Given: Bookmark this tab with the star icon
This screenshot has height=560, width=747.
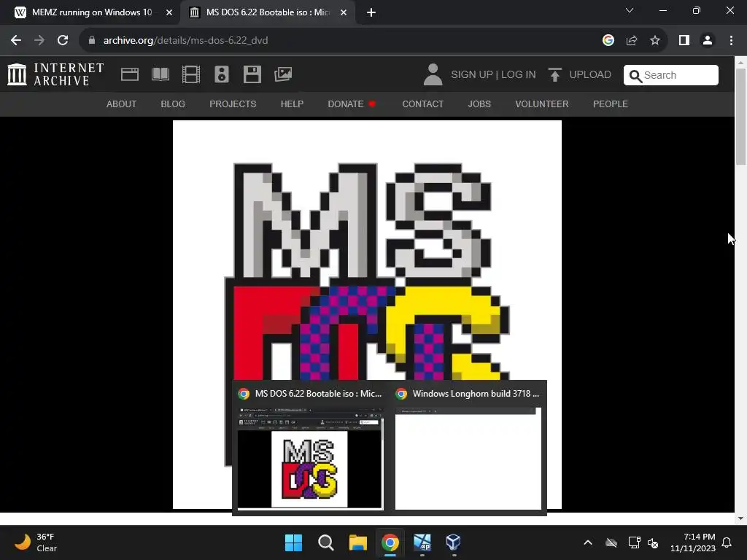Looking at the screenshot, I should coord(655,41).
